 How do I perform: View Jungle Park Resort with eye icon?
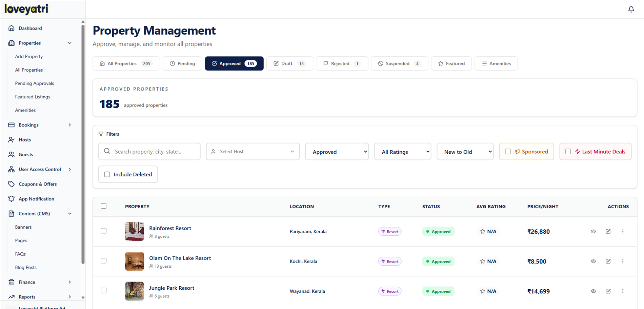pyautogui.click(x=593, y=291)
